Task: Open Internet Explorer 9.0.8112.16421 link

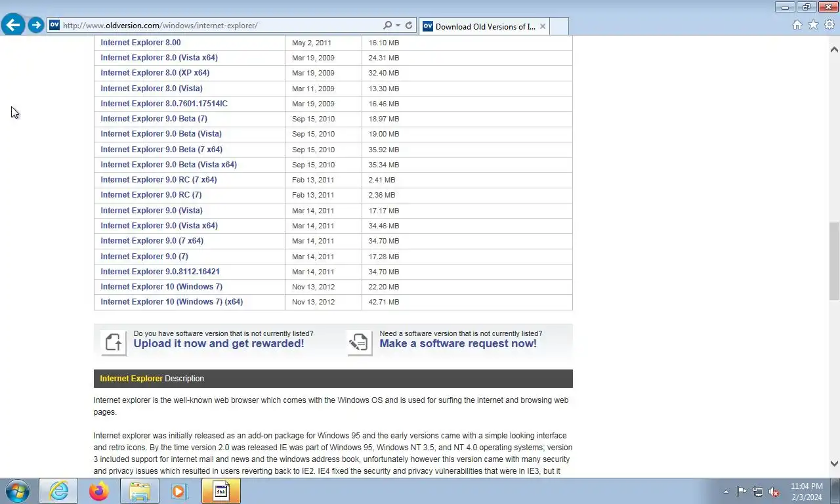Action: pyautogui.click(x=160, y=272)
